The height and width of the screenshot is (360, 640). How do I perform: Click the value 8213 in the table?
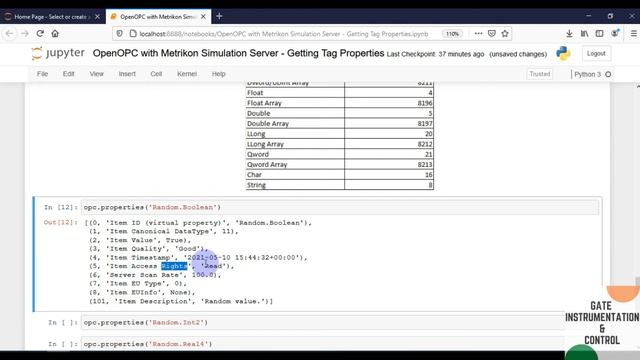(x=424, y=164)
